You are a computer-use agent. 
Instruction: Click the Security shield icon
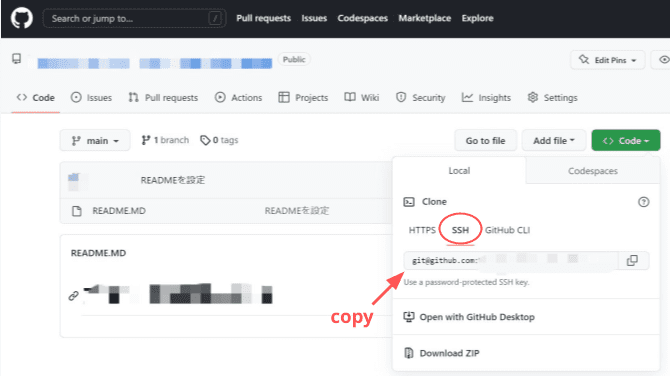(x=401, y=97)
